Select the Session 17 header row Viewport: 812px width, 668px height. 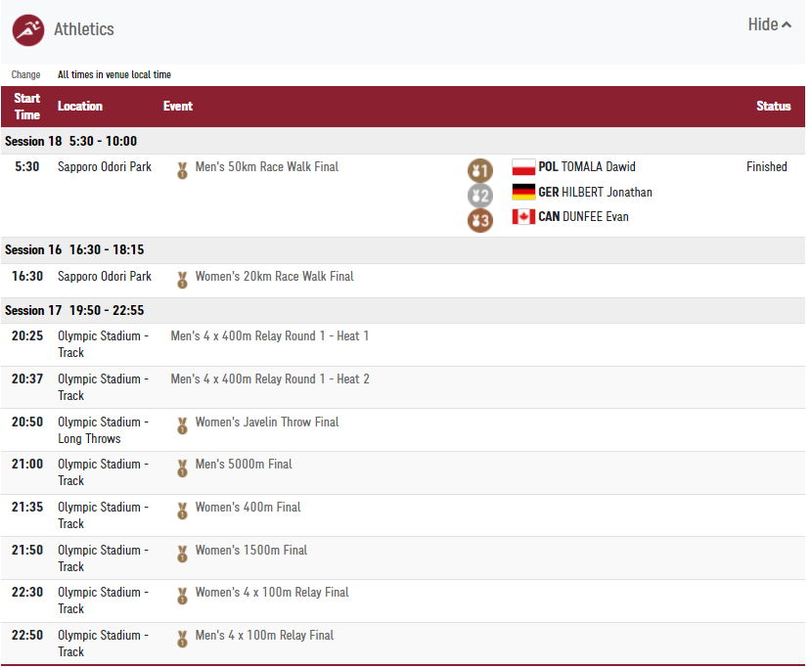(x=403, y=310)
